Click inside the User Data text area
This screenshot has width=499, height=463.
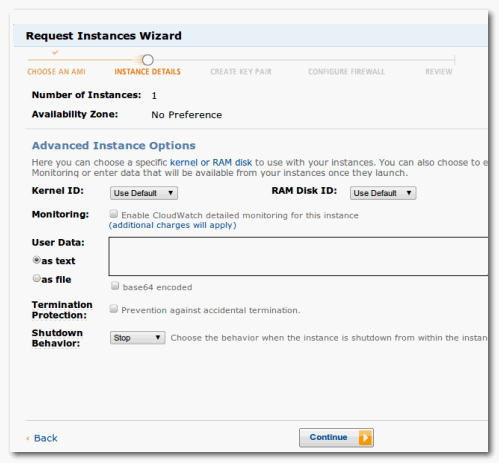point(298,256)
